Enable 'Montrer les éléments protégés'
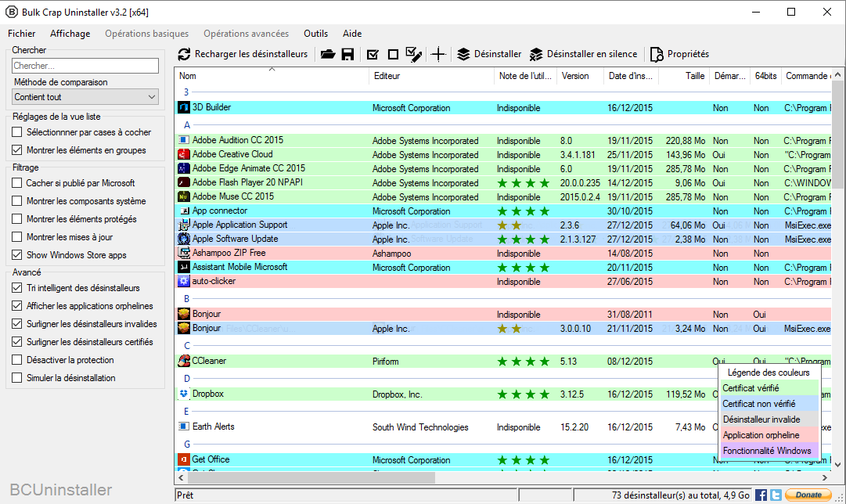 (x=17, y=219)
